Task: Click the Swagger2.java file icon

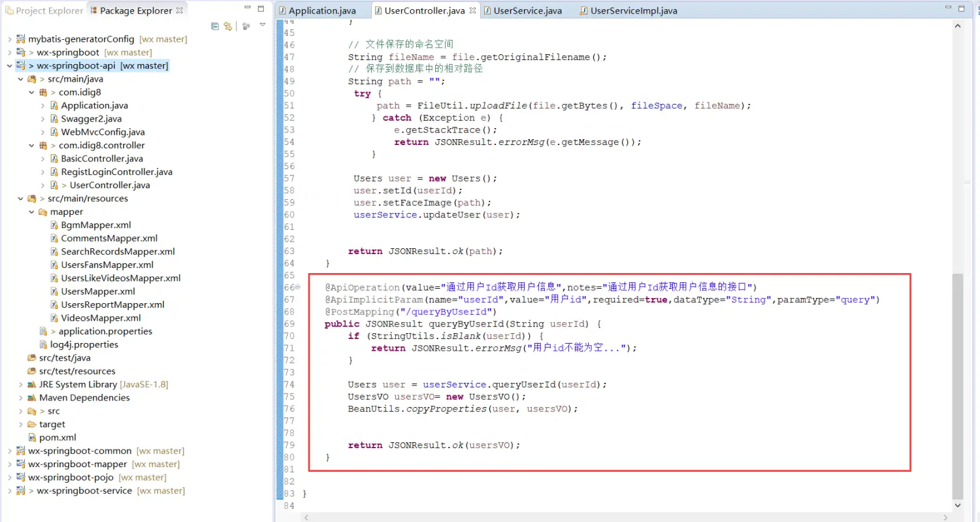Action: 54,119
